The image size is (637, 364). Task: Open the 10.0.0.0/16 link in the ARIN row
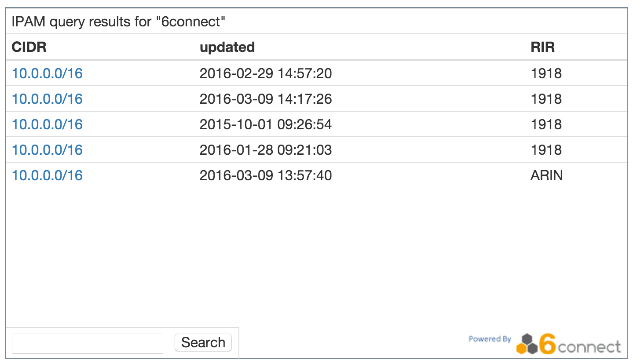tap(47, 175)
